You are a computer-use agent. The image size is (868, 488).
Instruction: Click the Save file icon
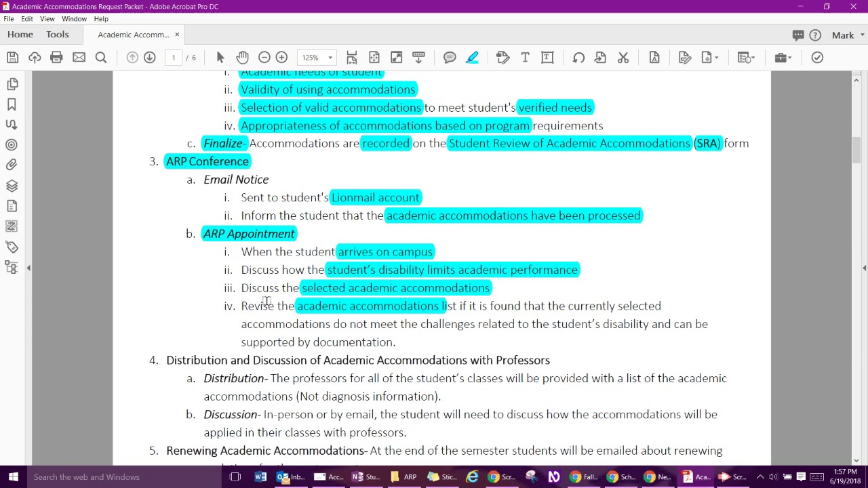coord(12,58)
